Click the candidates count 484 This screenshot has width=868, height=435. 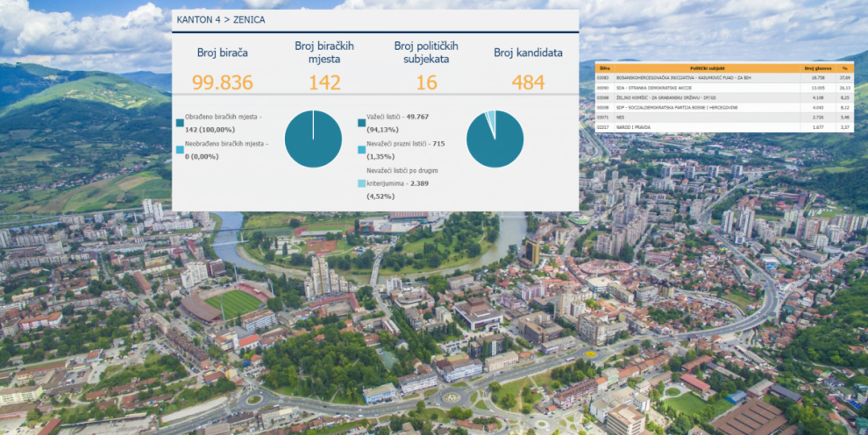[528, 82]
